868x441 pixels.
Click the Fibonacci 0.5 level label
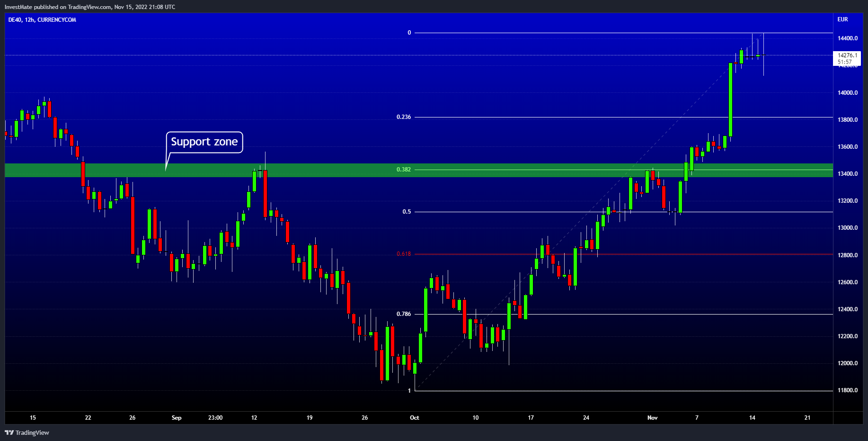pyautogui.click(x=407, y=212)
